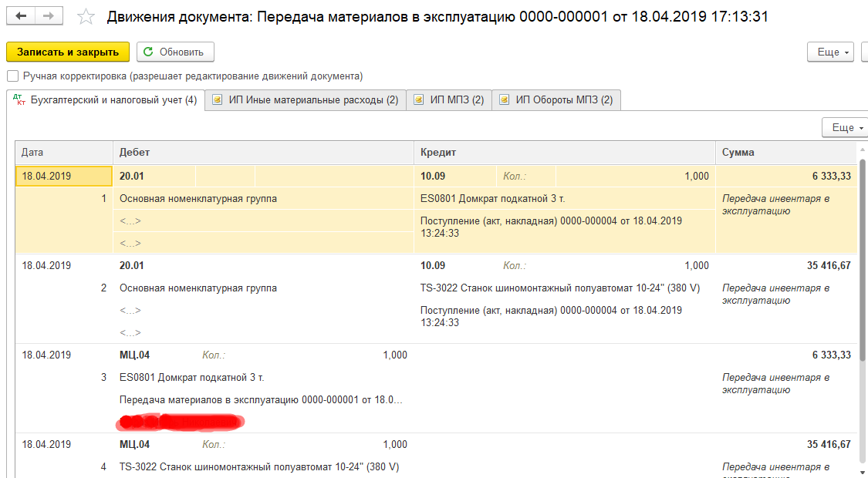Select first row debit account 20.01
The image size is (868, 478).
pos(132,177)
